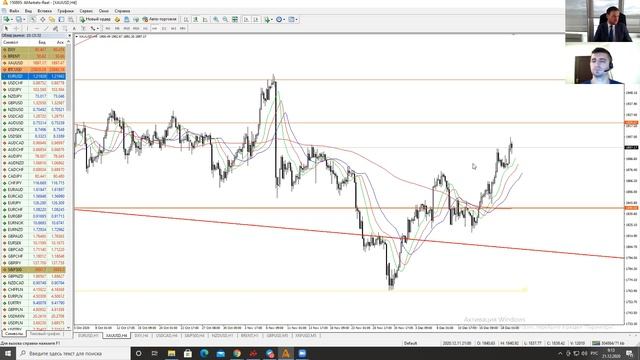Toggle chart shift icon
Image resolution: width=640 pixels, height=360 pixels.
pyautogui.click(x=256, y=19)
